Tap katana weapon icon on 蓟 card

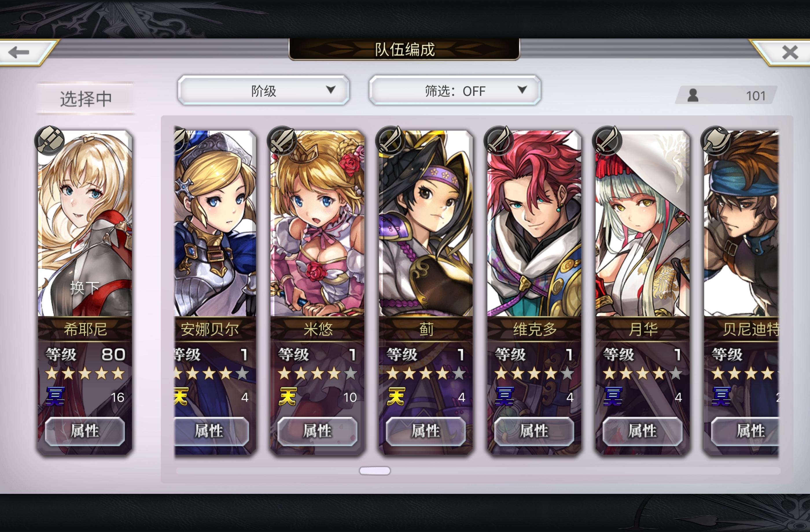[391, 140]
